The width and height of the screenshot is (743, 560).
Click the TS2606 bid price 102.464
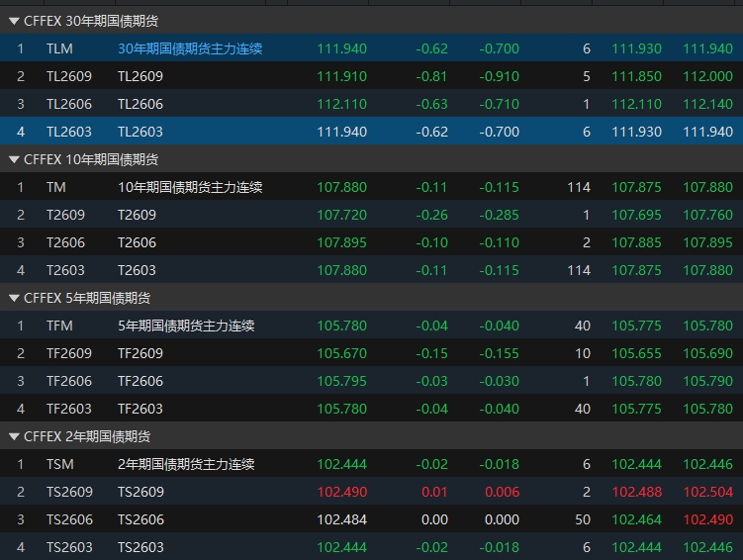point(636,519)
